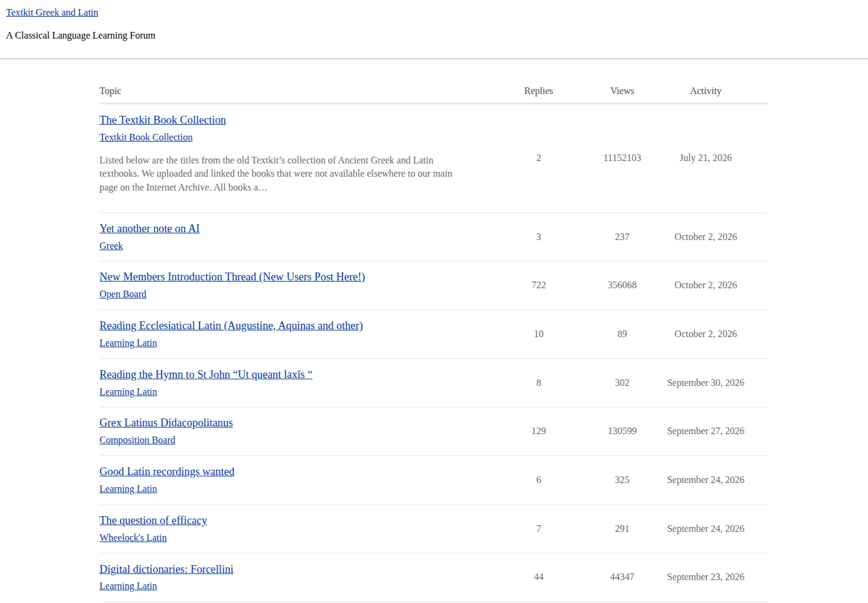This screenshot has width=868, height=603.
Task: Select the Activity column header
Action: pos(705,91)
